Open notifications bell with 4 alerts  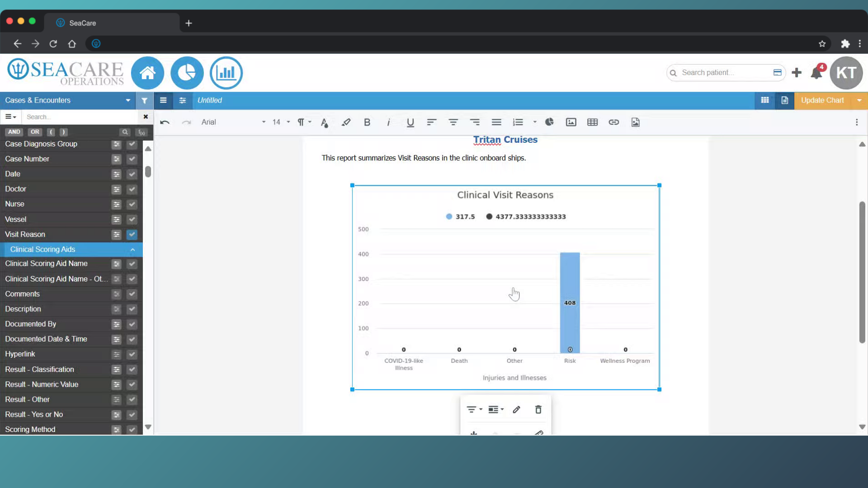pyautogui.click(x=816, y=73)
